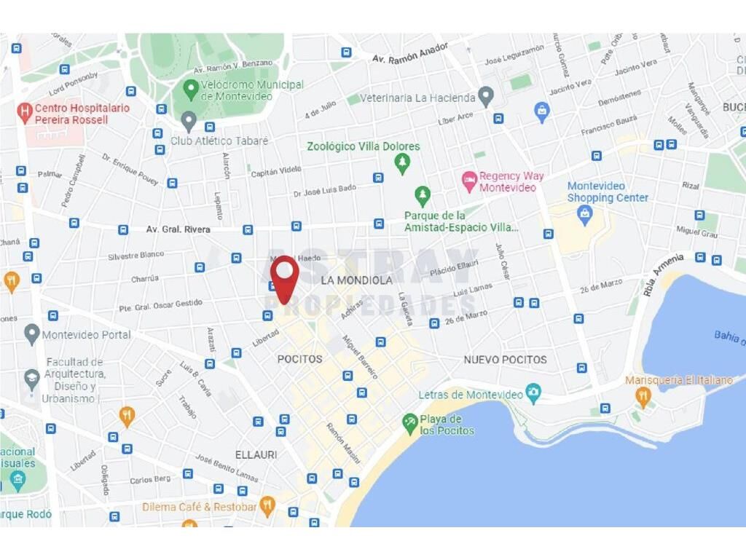Select the Facultad de Arquitectura graduation cap icon
This screenshot has width=746, height=560.
pyautogui.click(x=32, y=380)
